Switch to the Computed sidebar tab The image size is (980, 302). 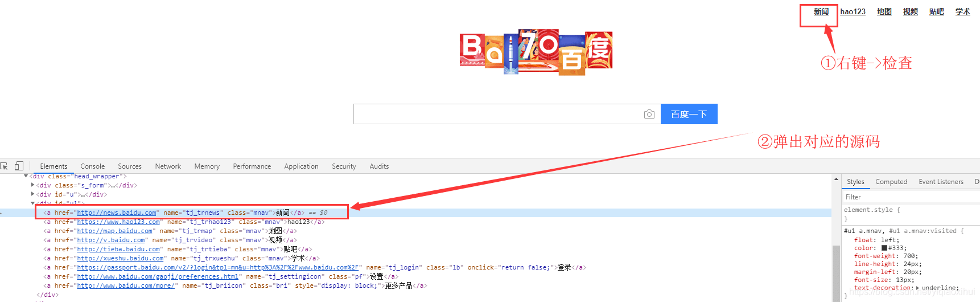[891, 182]
